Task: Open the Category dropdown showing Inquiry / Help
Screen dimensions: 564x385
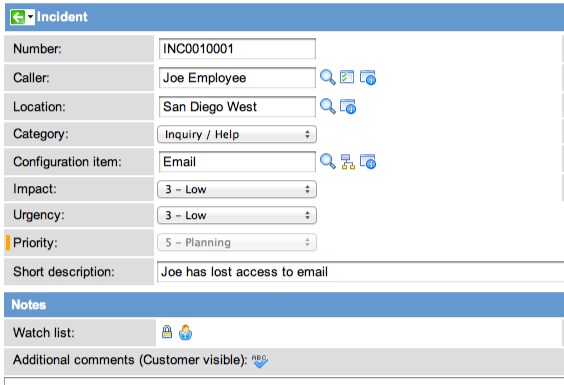Action: [237, 134]
